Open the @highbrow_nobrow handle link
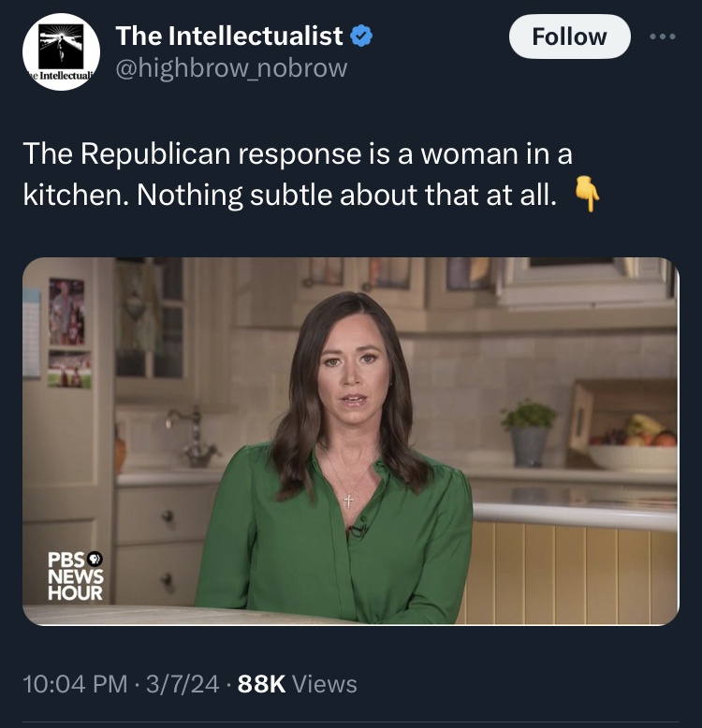702x728 pixels. pos(231,68)
